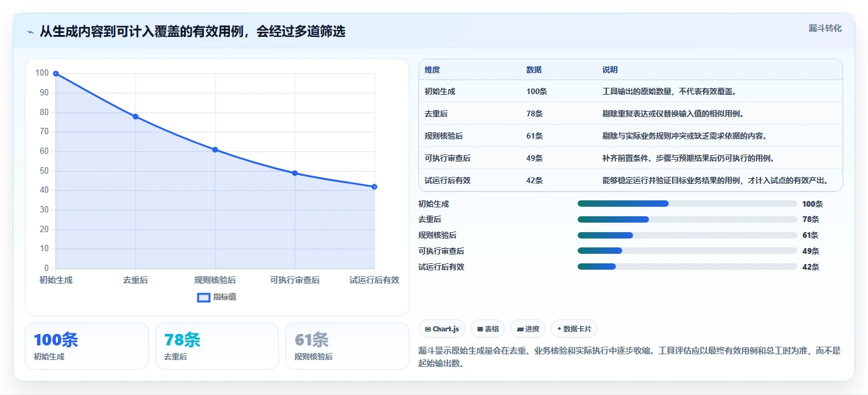Click the x-axis label 规则核验后
868x395 pixels.
tap(215, 280)
